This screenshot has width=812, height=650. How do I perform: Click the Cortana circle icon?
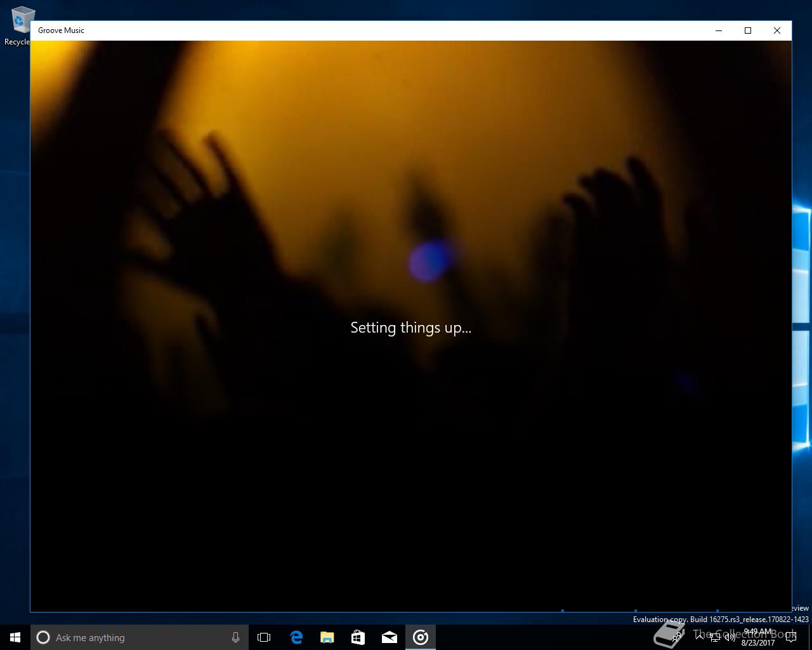[43, 637]
